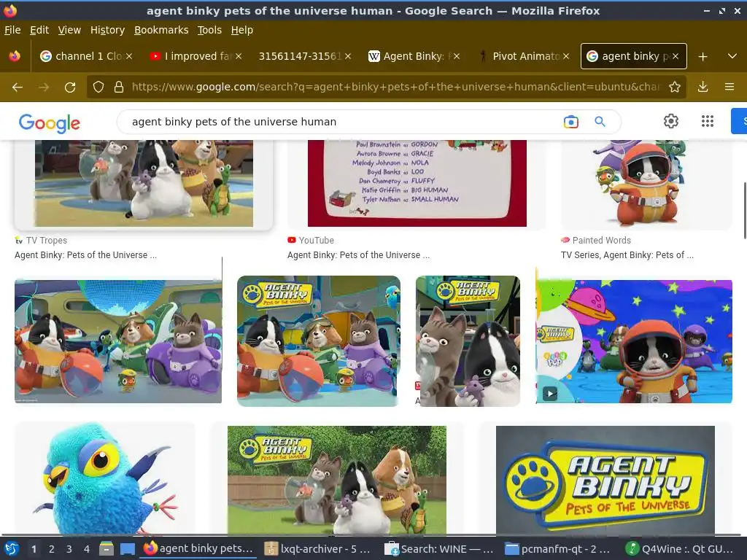Open the File menu
This screenshot has height=560, width=747.
click(x=12, y=30)
